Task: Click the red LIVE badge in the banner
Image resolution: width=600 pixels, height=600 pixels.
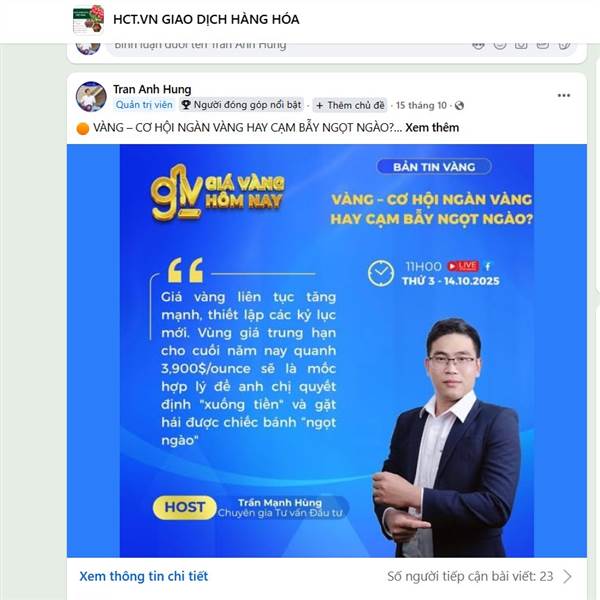Action: click(x=463, y=266)
